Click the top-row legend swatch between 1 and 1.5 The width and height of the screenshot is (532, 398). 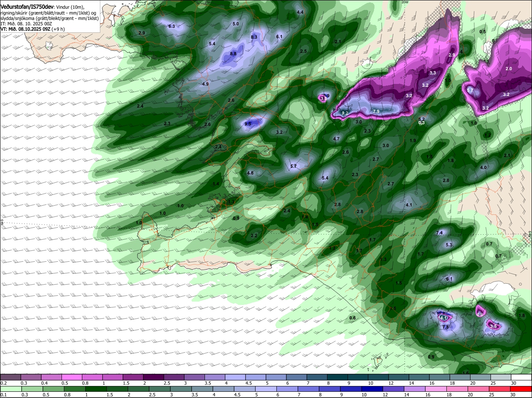pos(113,377)
